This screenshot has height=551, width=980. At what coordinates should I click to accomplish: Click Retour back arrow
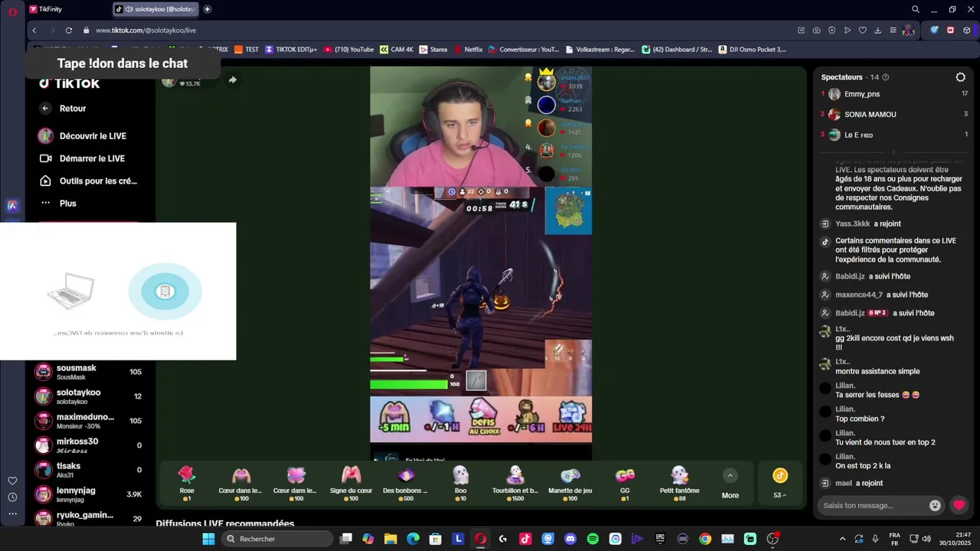coord(45,109)
